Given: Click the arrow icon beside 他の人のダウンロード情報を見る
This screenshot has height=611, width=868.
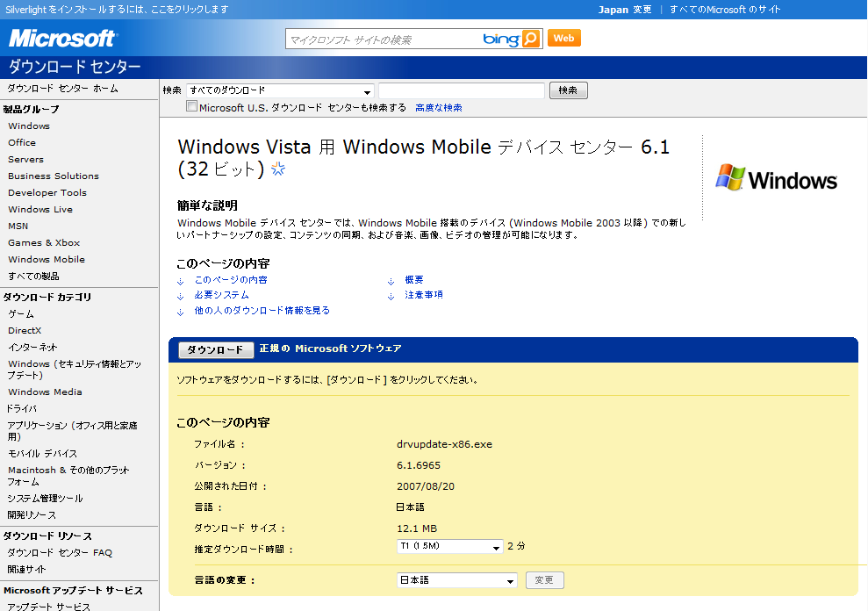Looking at the screenshot, I should pyautogui.click(x=181, y=312).
